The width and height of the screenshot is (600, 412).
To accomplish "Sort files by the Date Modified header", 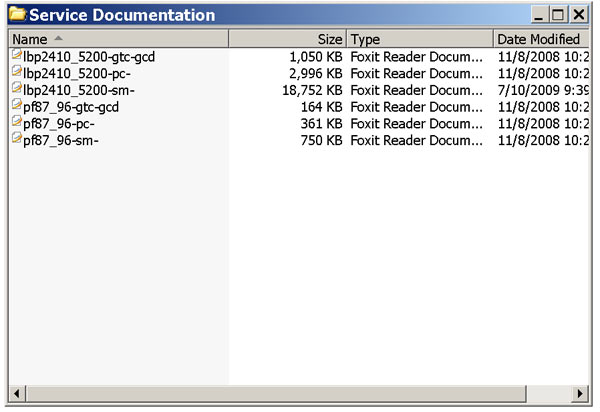I will click(541, 39).
